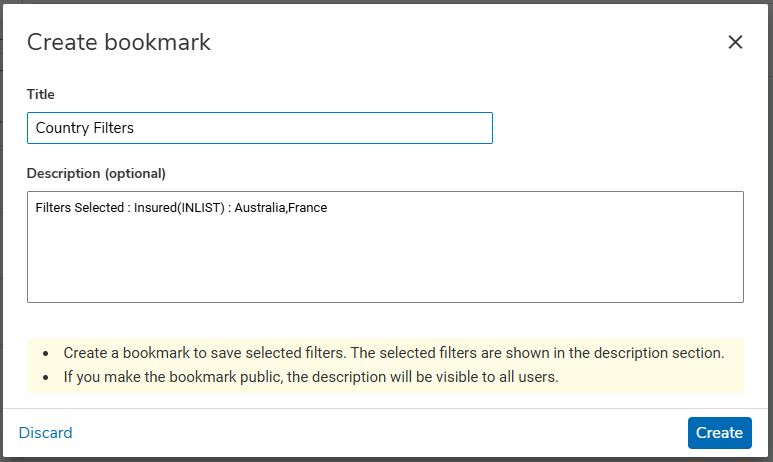Click the "Create bookmark" dialog heading
Image resolution: width=773 pixels, height=462 pixels.
(x=119, y=42)
